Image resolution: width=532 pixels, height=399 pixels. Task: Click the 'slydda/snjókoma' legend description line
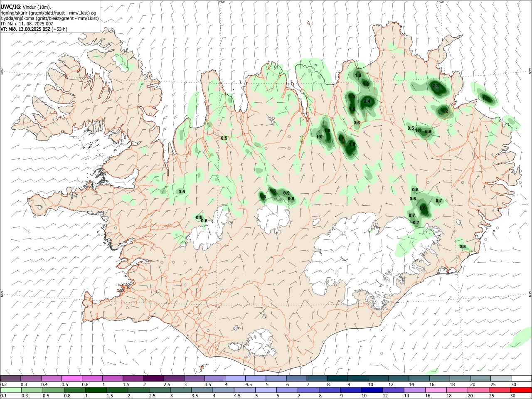pos(49,18)
